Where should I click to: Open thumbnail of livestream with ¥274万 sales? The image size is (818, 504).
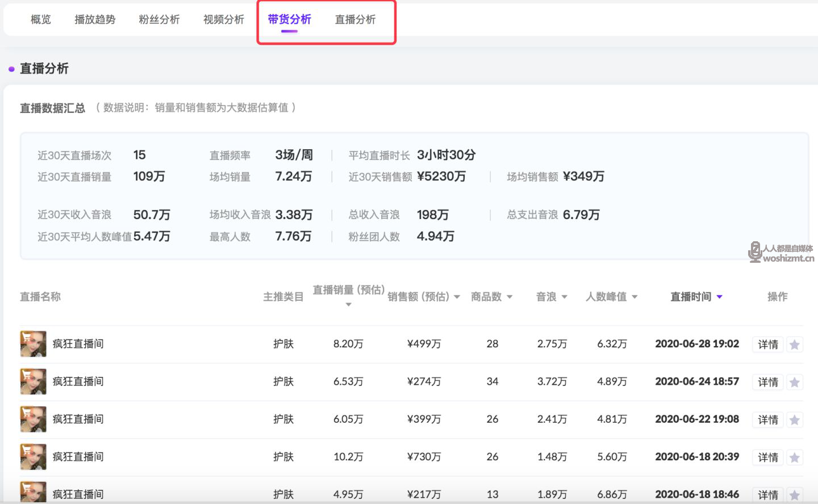[33, 381]
